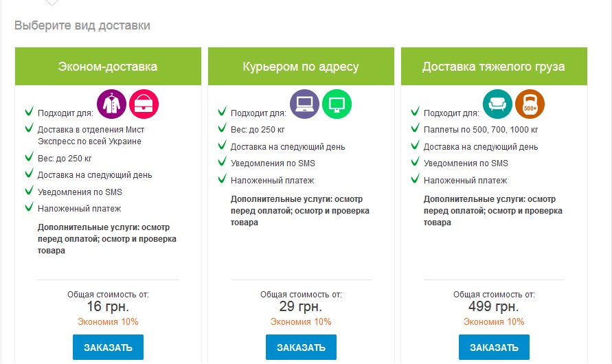Screen dimensions: 612x364
Task: Click Экономия 10% under heavy cargo delivery
Action: coord(494,322)
